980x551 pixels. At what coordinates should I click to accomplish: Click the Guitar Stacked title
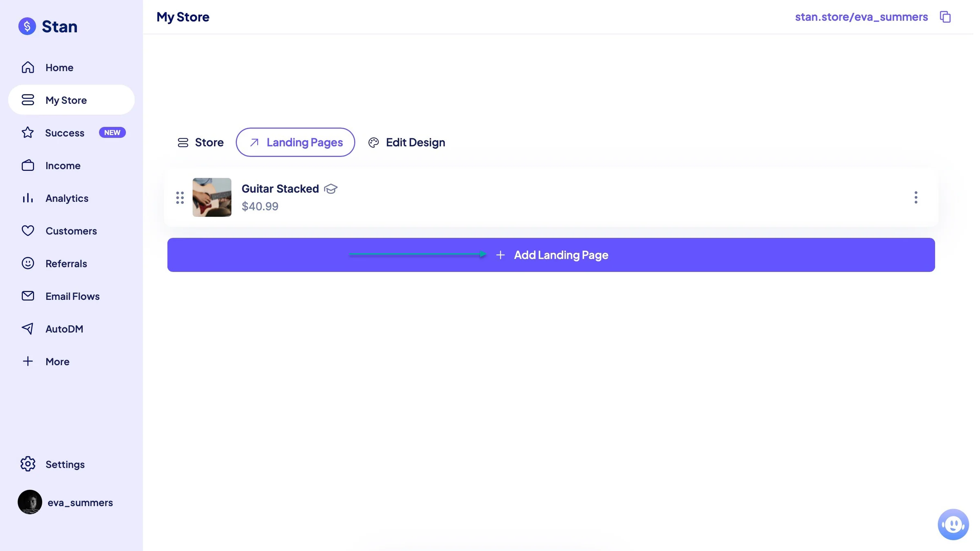pyautogui.click(x=280, y=189)
